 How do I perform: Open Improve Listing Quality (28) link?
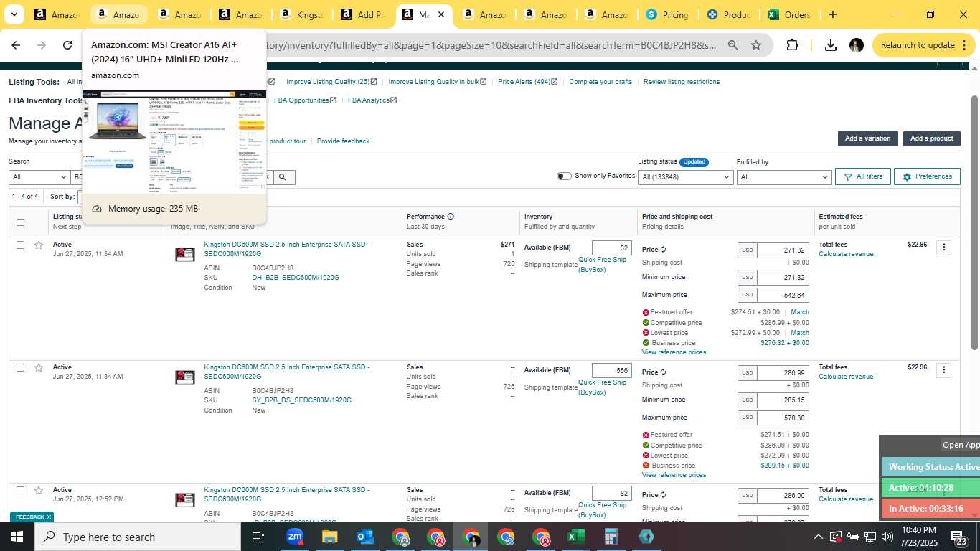331,82
